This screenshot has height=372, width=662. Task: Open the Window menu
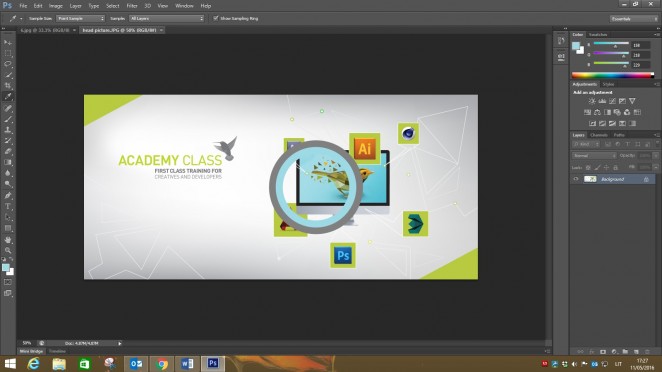pos(184,6)
